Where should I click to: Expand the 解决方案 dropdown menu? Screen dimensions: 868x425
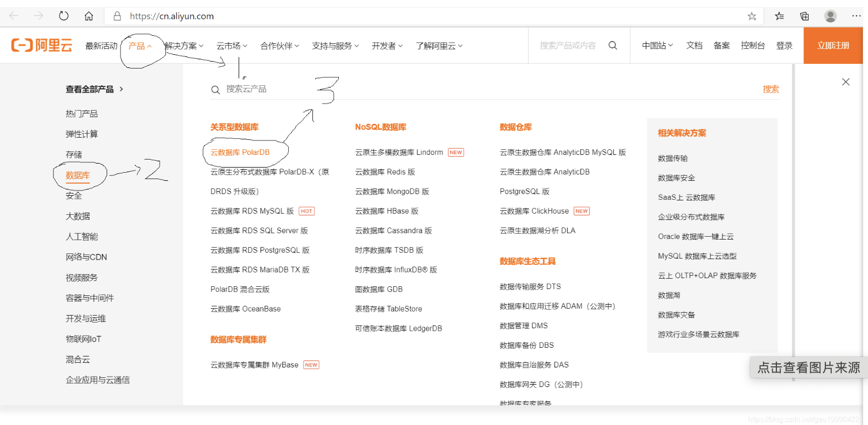(183, 45)
